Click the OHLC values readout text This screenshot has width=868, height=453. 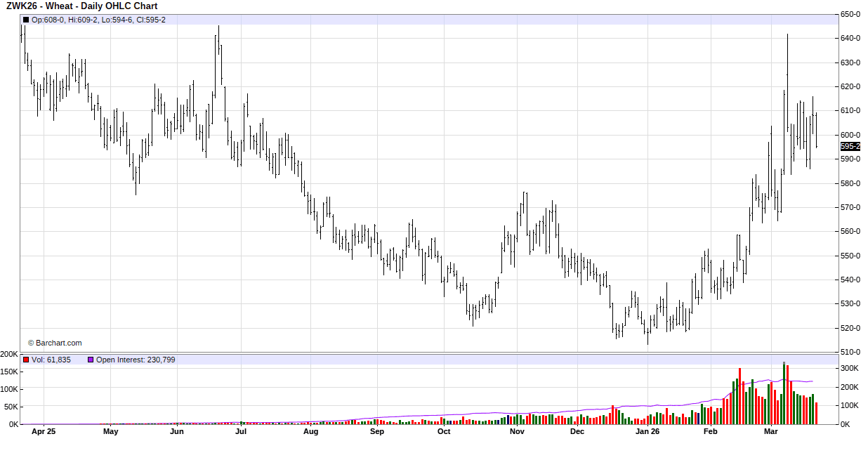(x=98, y=20)
